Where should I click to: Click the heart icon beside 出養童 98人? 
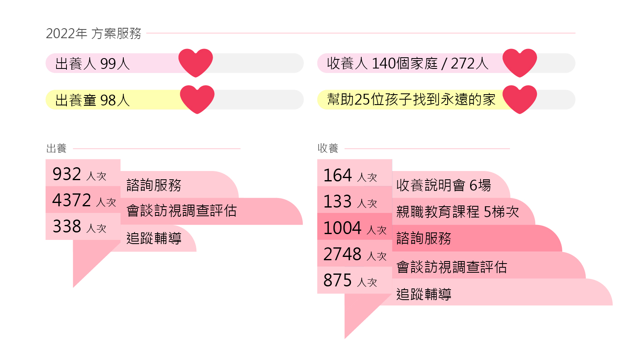coord(197,99)
